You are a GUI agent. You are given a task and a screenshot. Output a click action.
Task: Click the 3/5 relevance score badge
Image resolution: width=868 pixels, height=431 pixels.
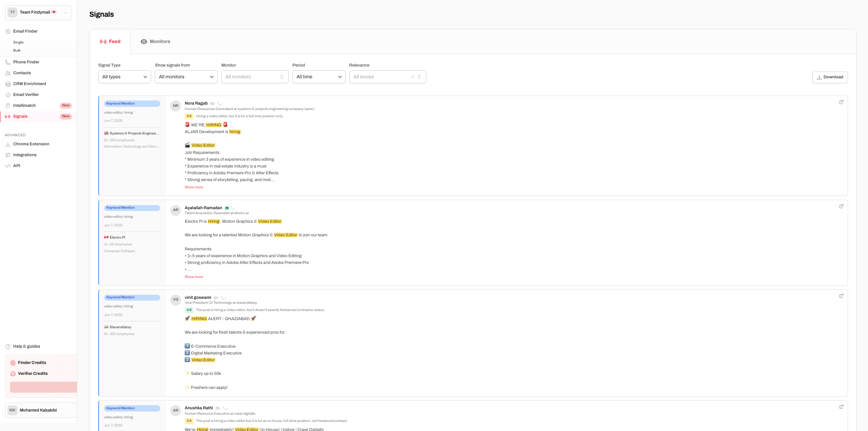(189, 421)
